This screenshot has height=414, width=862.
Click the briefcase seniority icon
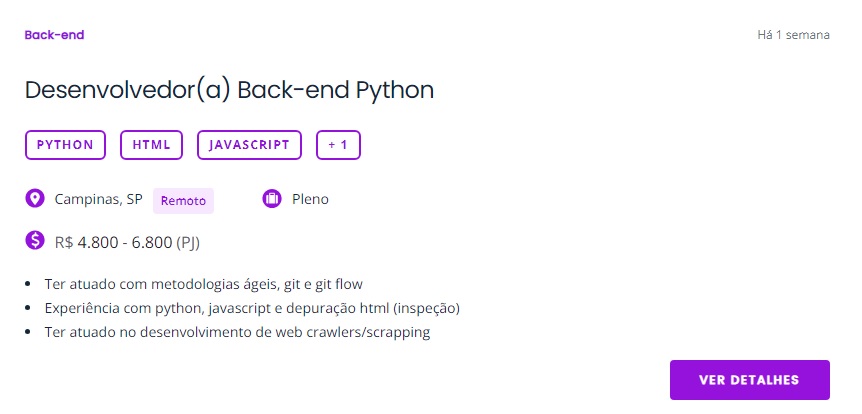click(x=272, y=198)
